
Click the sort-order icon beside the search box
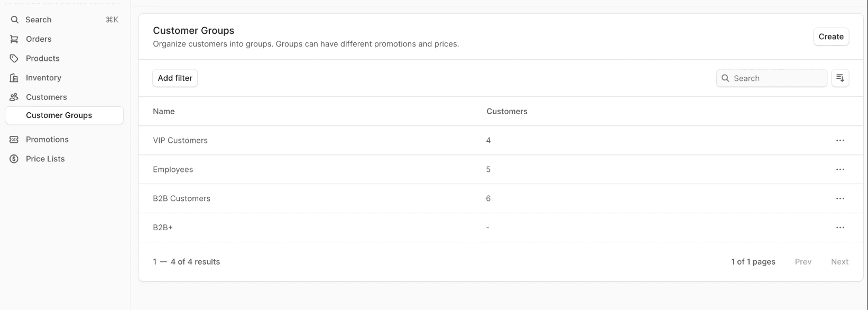click(x=840, y=78)
